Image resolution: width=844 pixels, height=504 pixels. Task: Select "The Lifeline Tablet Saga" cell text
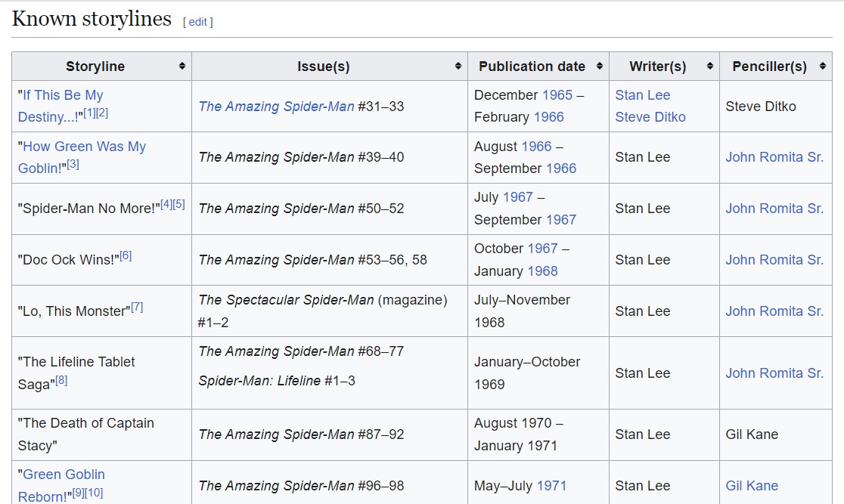point(76,373)
